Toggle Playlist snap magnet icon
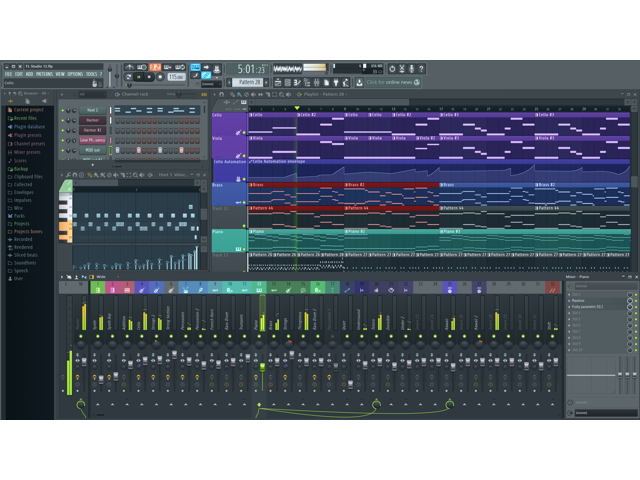The image size is (640, 480). 222,94
